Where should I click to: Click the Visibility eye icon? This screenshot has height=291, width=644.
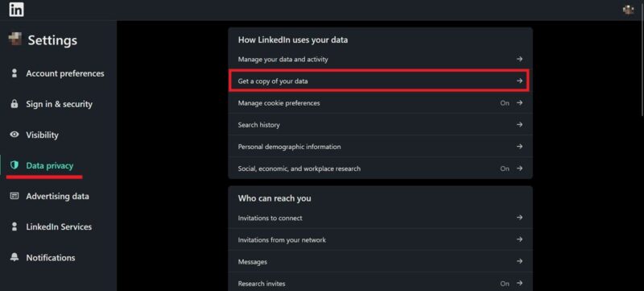coord(14,135)
